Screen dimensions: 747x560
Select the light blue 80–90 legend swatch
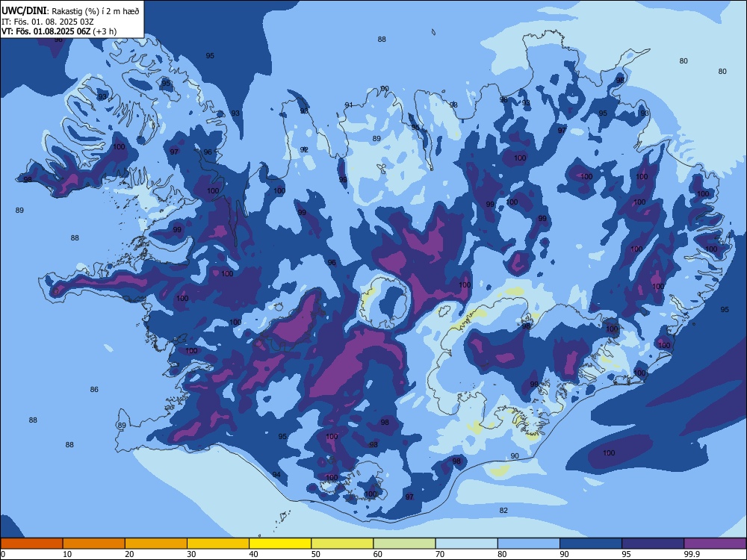(529, 544)
